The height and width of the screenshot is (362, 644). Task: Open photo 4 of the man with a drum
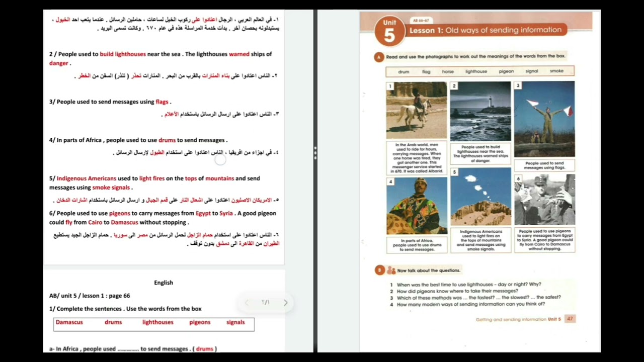tap(417, 206)
